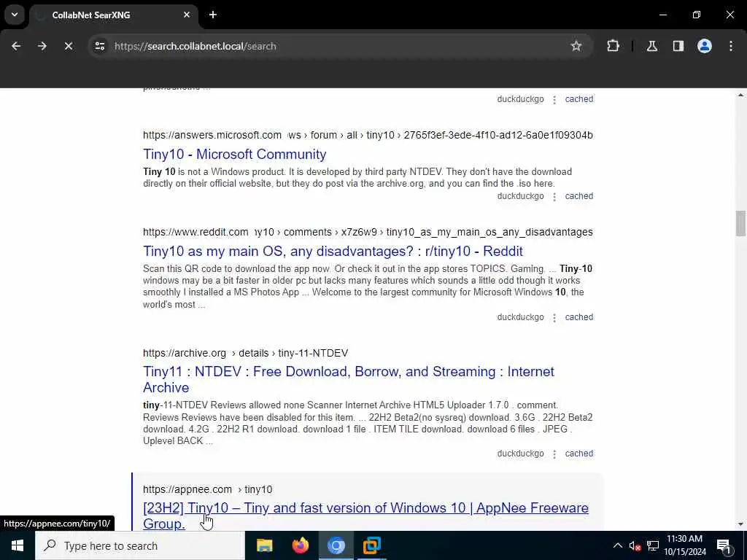Open Chrome three-dot menu
The image size is (747, 560).
(x=731, y=46)
